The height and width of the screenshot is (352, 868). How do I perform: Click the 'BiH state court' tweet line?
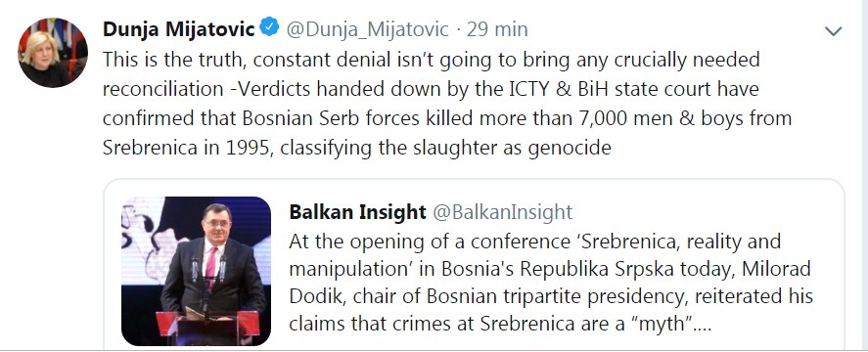coord(431,90)
